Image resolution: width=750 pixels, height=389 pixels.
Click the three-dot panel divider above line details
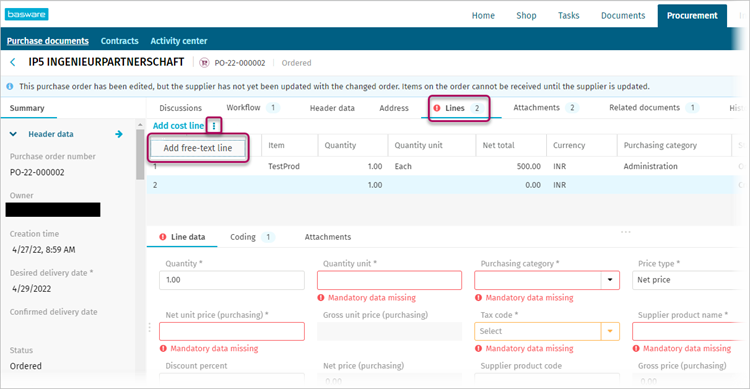(626, 232)
